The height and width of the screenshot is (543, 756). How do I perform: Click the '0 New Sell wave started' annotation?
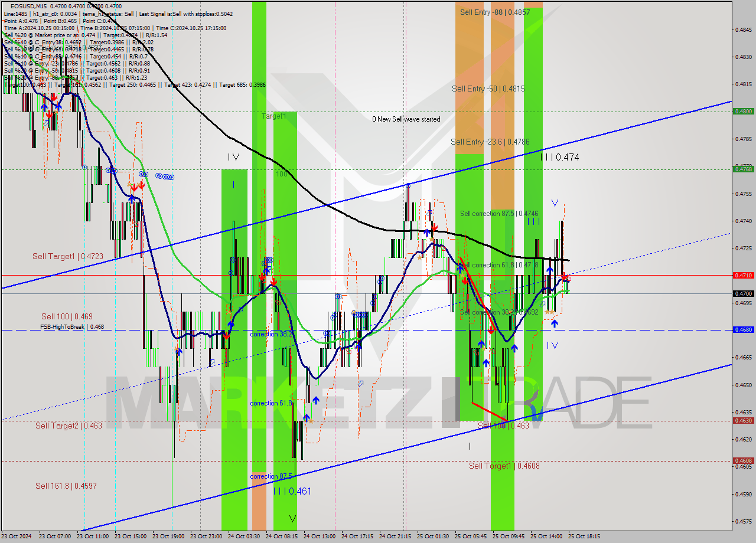[x=406, y=119]
